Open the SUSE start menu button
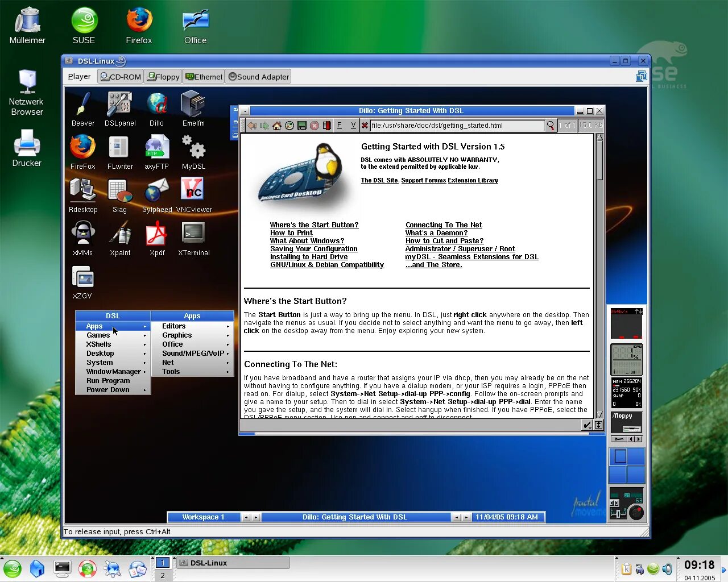The height and width of the screenshot is (582, 728). tap(13, 568)
